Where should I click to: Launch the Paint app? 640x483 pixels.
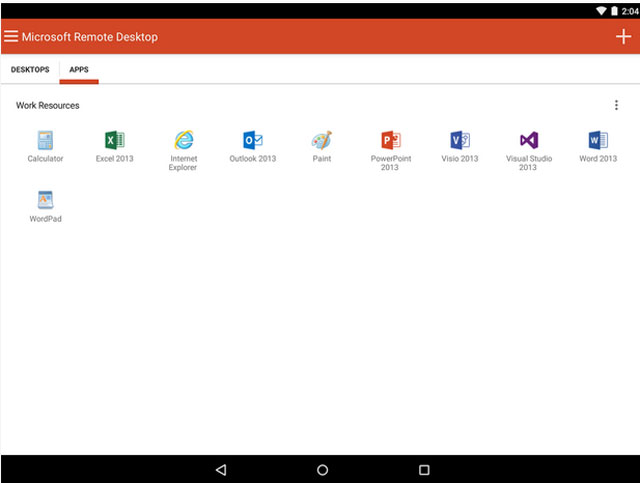(321, 141)
